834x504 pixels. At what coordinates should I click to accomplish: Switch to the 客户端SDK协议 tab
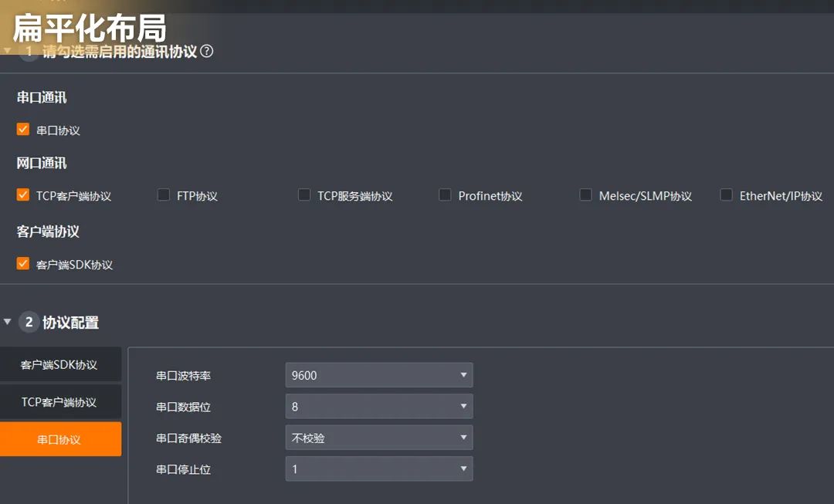59,364
